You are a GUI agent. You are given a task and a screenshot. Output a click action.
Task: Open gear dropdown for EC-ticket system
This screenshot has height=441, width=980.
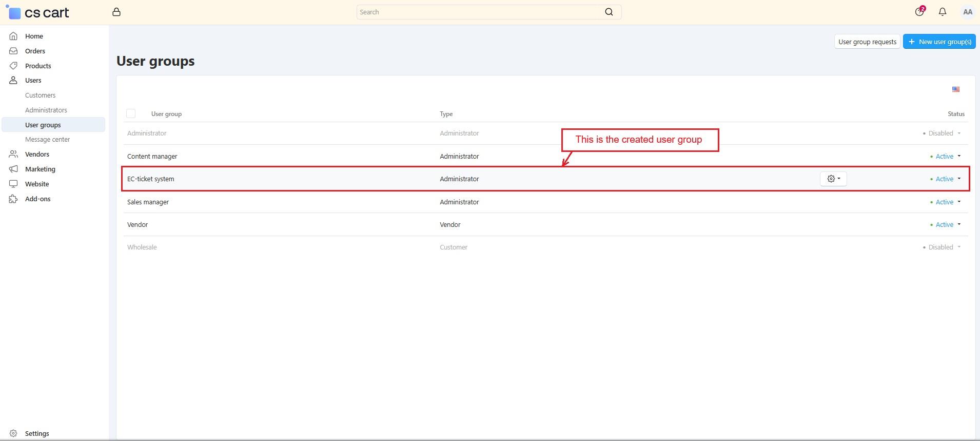coord(833,179)
